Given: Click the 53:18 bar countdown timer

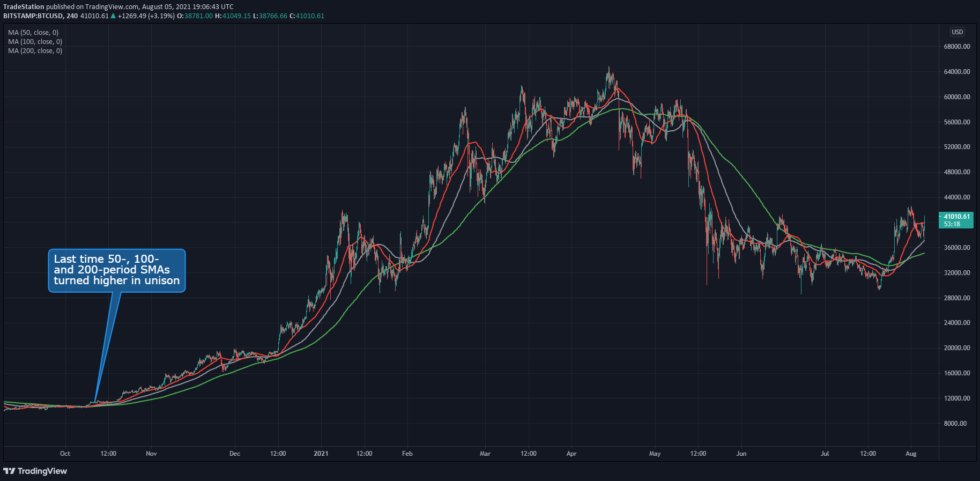Looking at the screenshot, I should point(952,224).
